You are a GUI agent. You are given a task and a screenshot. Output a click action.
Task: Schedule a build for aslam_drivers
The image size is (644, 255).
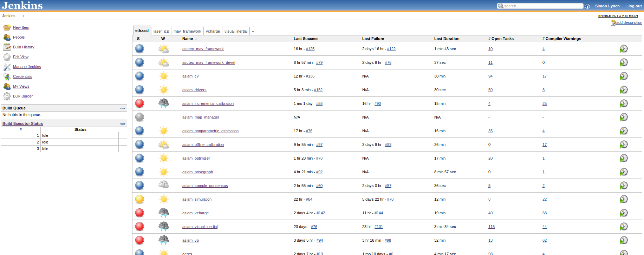pyautogui.click(x=624, y=90)
